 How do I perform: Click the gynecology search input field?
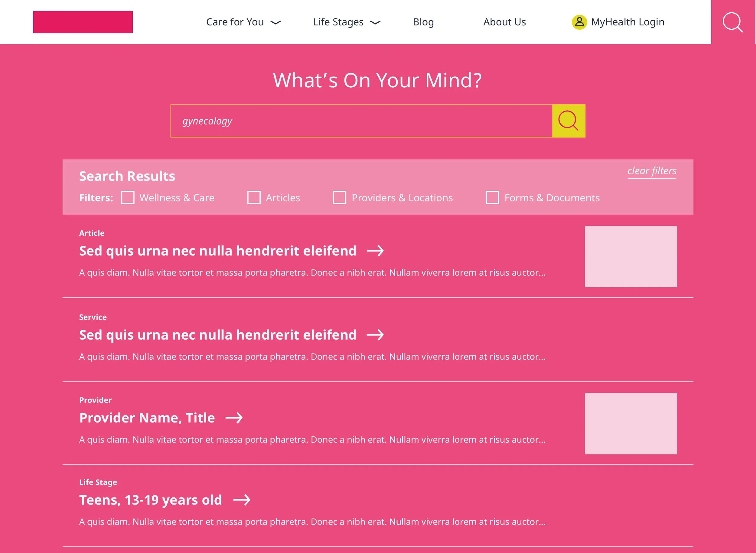[361, 121]
